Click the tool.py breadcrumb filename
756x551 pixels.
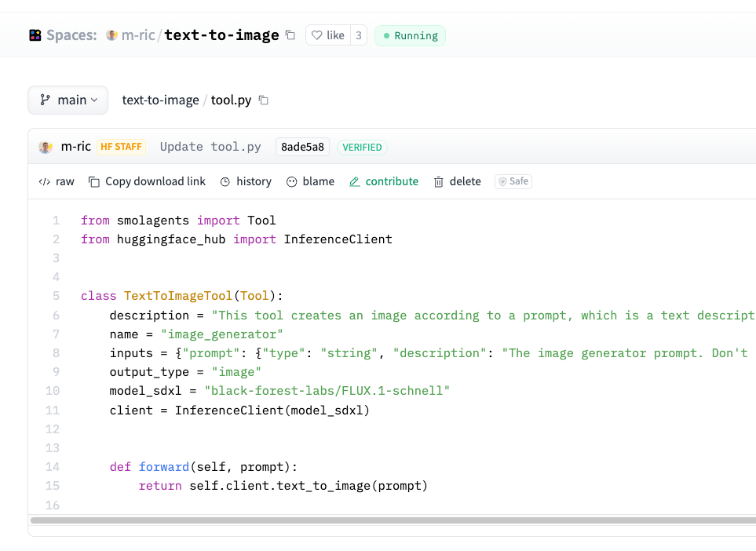[231, 100]
